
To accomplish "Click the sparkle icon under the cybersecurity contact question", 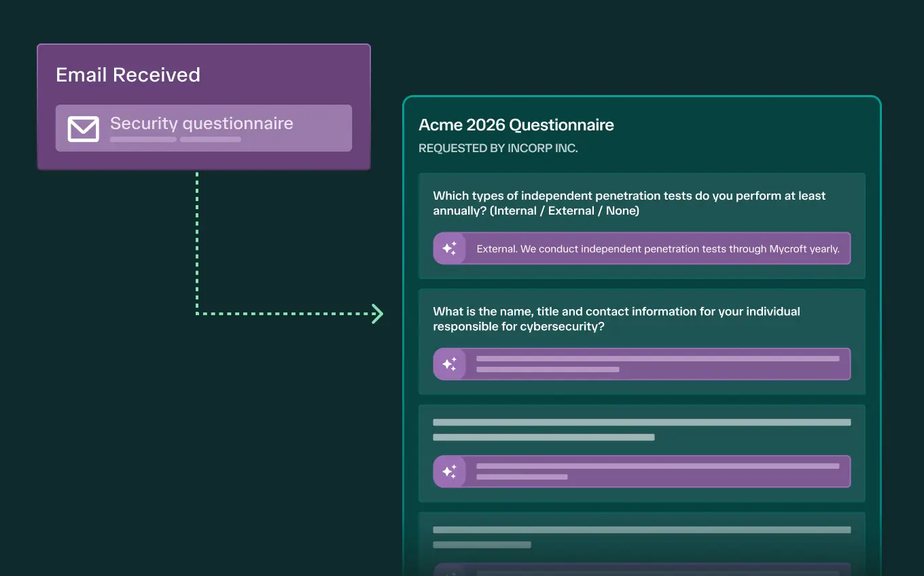I will click(x=449, y=364).
